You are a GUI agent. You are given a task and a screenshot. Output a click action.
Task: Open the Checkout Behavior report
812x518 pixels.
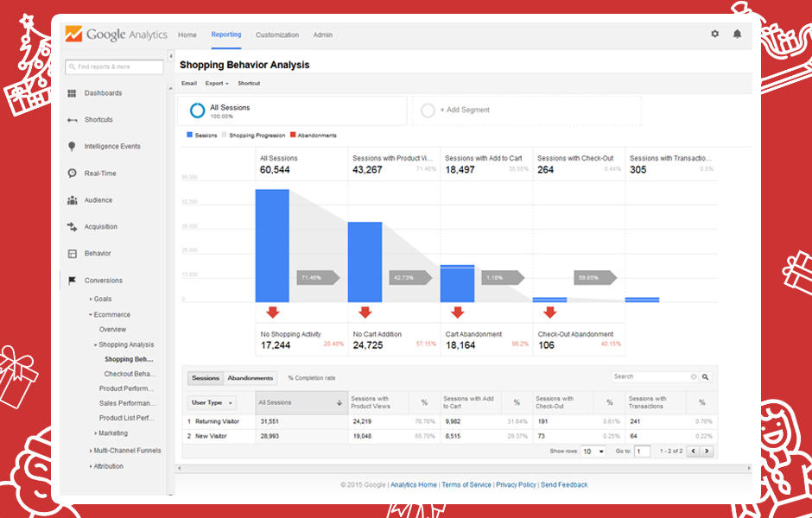coord(130,374)
